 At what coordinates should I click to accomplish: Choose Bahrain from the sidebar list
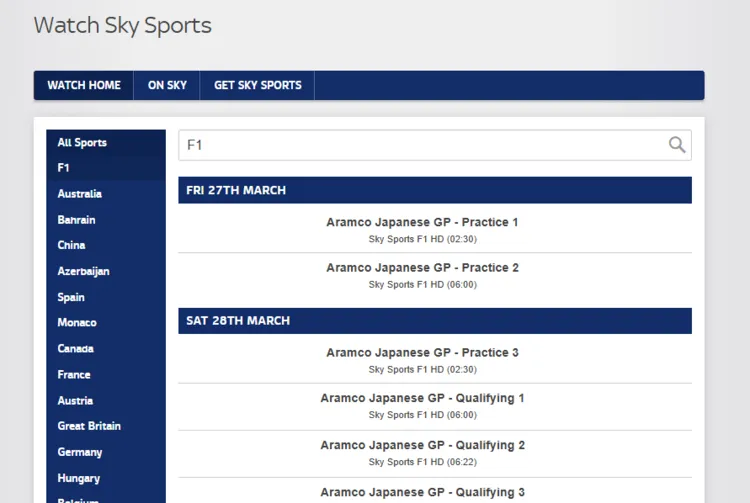[x=106, y=219]
